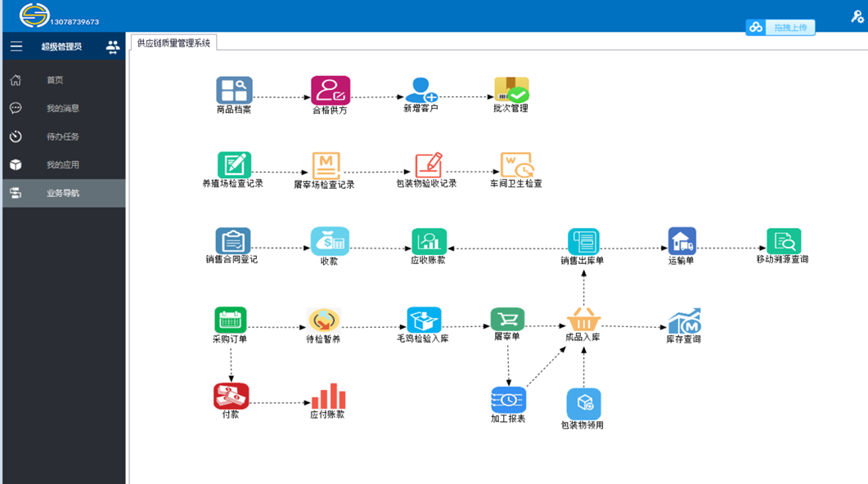Screen dimensions: 868x484
Task: Open 成品入库 basket icon
Action: [x=583, y=320]
